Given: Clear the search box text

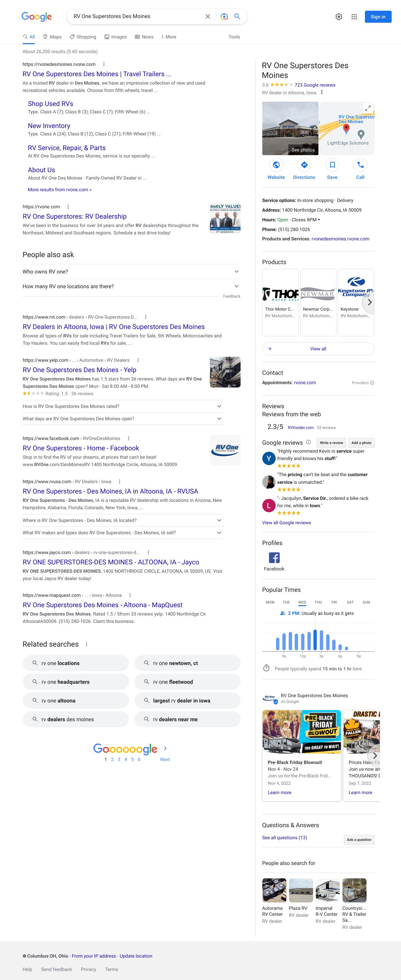Looking at the screenshot, I should point(208,16).
